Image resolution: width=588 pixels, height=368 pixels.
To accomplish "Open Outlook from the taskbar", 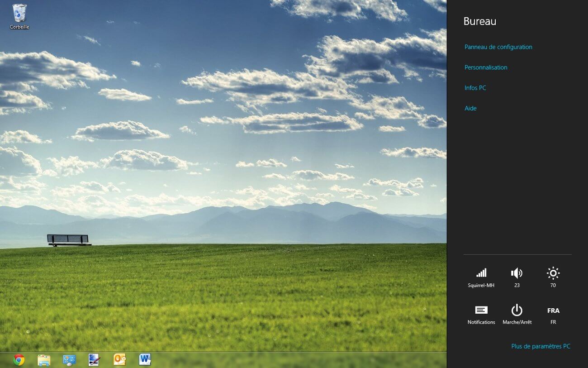I will coord(119,360).
